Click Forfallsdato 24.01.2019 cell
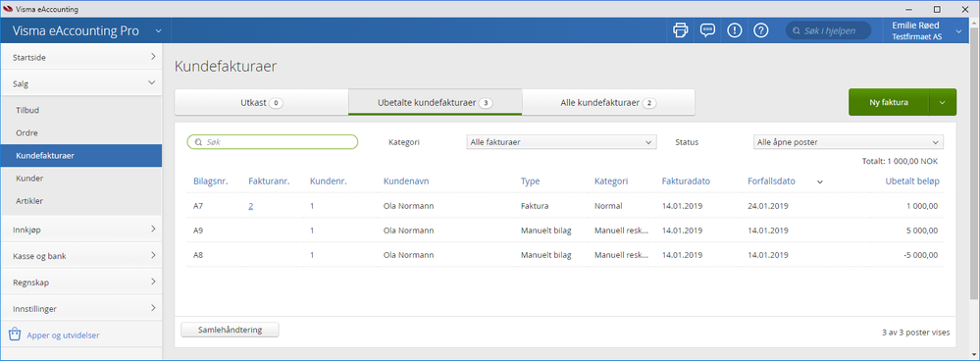The width and height of the screenshot is (980, 361). click(768, 206)
